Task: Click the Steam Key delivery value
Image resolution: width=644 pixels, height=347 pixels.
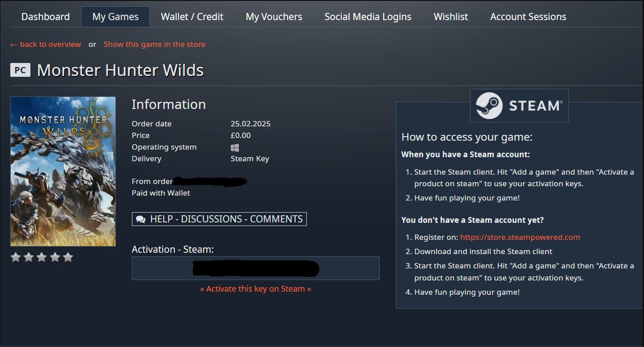Action: click(250, 159)
